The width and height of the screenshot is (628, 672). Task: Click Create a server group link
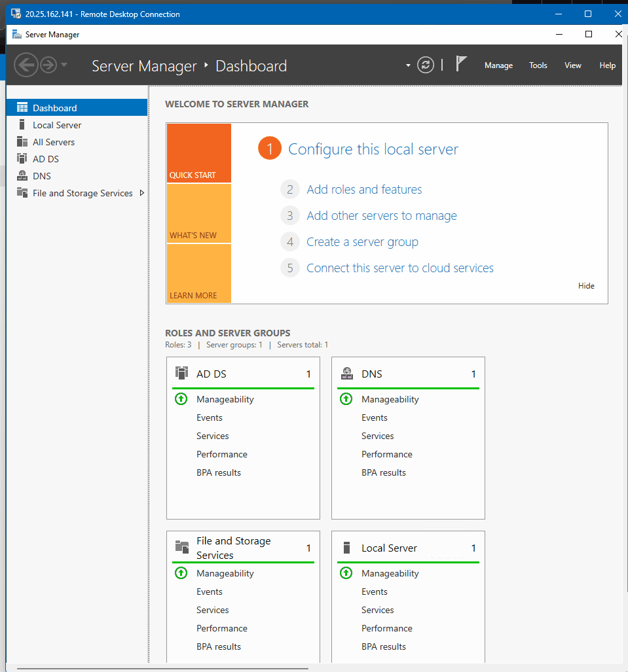363,242
